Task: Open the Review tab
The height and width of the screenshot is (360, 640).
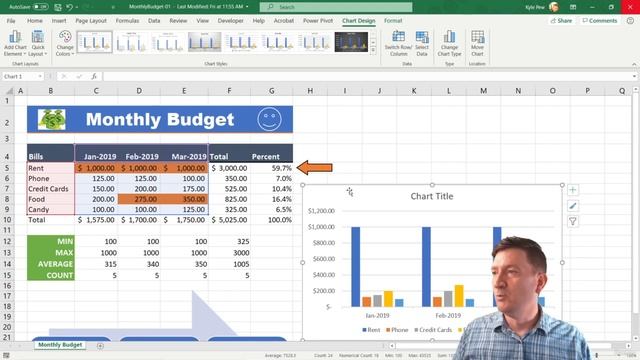Action: [178, 20]
